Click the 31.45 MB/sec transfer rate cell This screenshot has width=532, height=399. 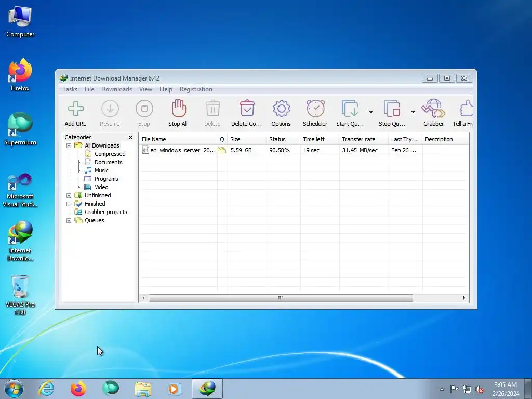(x=360, y=150)
